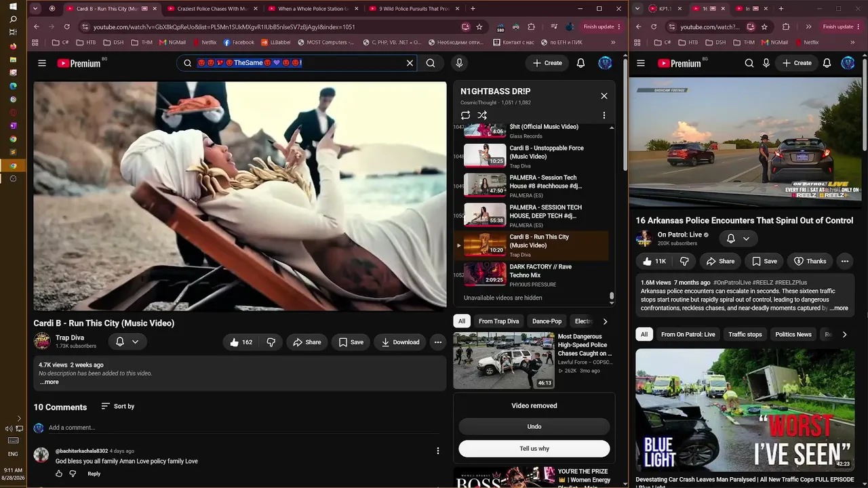Open the YouTube guide menu in left window
The height and width of the screenshot is (488, 868).
(x=42, y=63)
